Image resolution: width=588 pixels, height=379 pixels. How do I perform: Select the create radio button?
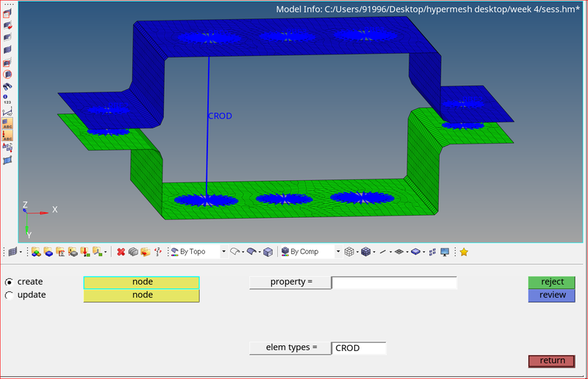point(9,282)
